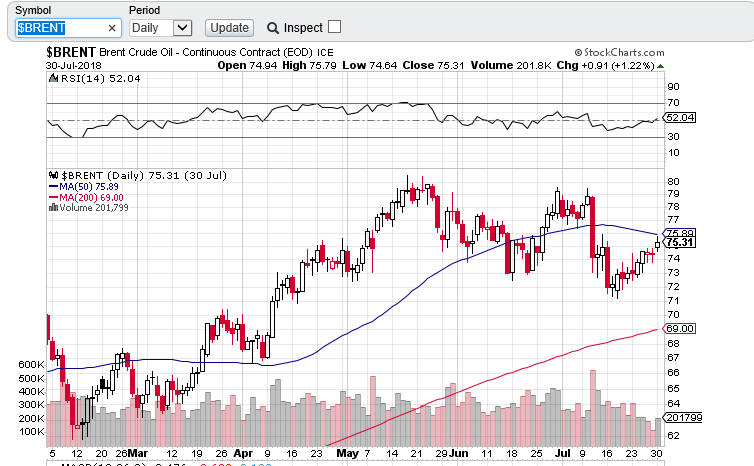The height and width of the screenshot is (466, 754).
Task: Click the volume bars legend icon
Action: pos(53,207)
